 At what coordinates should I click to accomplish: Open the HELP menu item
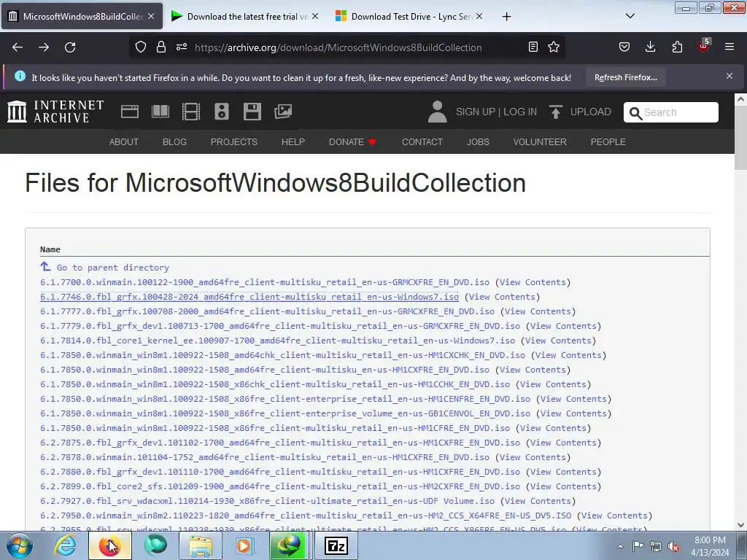coord(293,142)
